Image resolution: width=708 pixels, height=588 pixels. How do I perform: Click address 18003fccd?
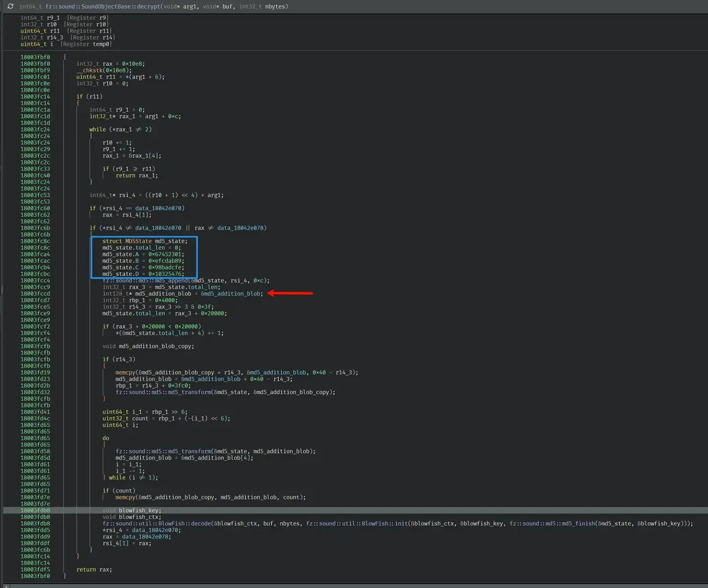point(35,293)
